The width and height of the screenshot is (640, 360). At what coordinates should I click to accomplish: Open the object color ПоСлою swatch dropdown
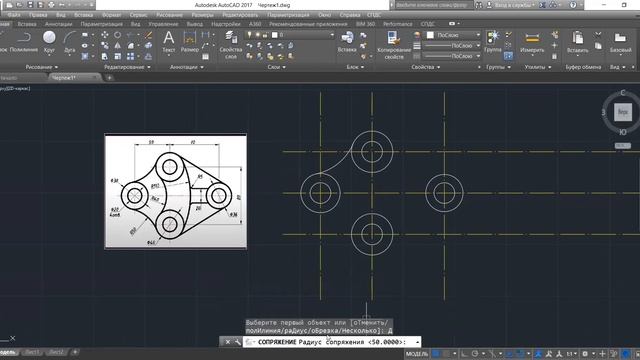pos(453,35)
